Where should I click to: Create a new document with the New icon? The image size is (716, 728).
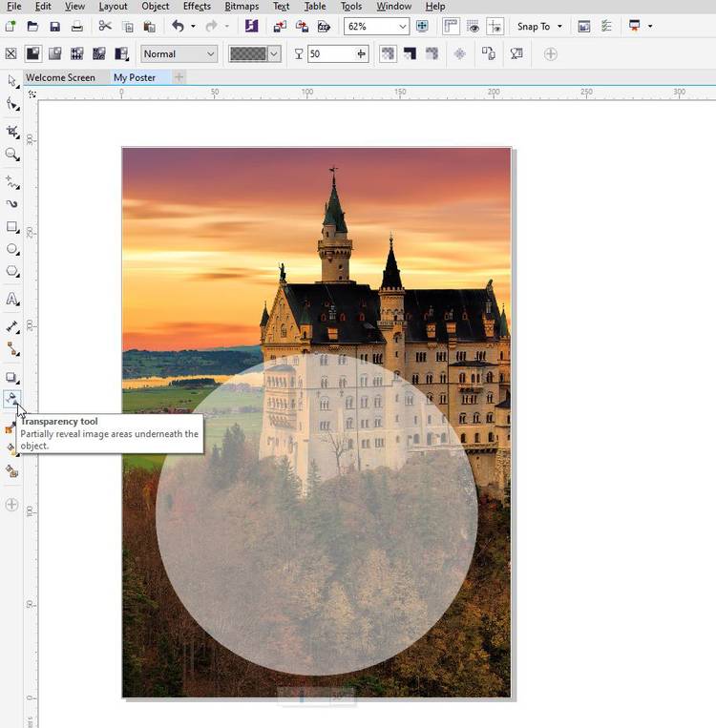pyautogui.click(x=11, y=27)
